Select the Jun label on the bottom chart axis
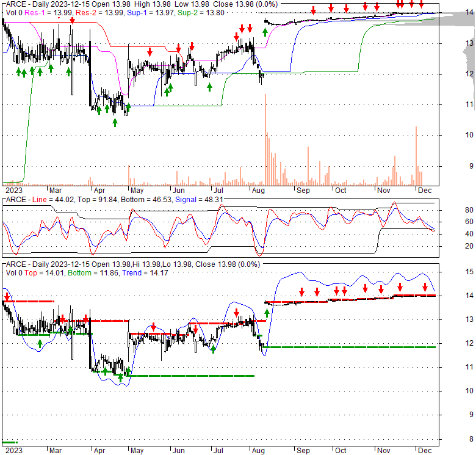The width and height of the screenshot is (476, 455). pos(178,451)
